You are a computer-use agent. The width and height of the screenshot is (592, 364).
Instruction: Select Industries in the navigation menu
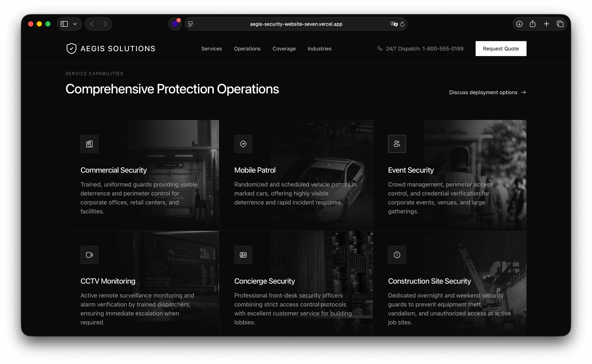[x=319, y=48]
